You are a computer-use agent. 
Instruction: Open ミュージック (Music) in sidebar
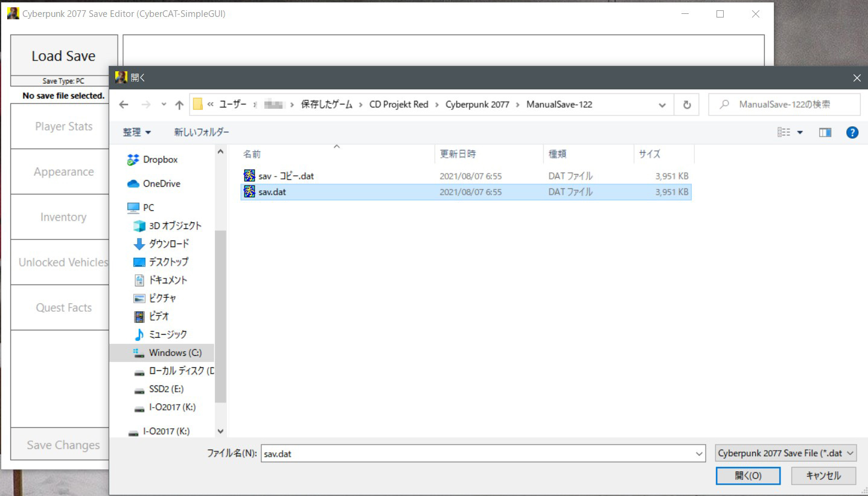pyautogui.click(x=168, y=334)
